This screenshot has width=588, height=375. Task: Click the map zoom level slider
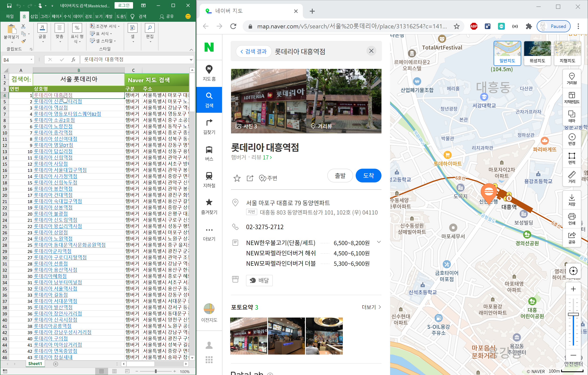[x=573, y=314]
